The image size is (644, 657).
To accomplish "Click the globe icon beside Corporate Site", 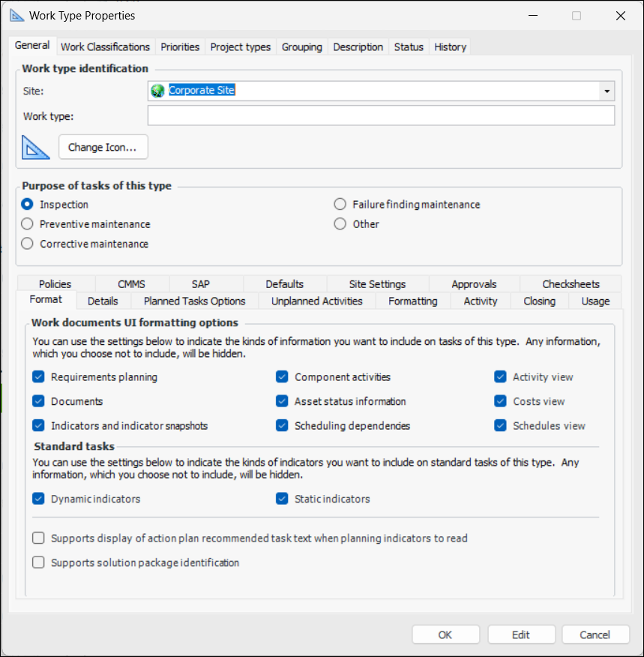I will point(157,91).
